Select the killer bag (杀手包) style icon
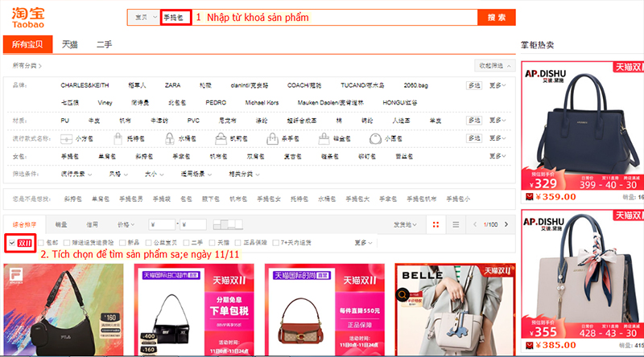The width and height of the screenshot is (644, 357). pyautogui.click(x=272, y=138)
